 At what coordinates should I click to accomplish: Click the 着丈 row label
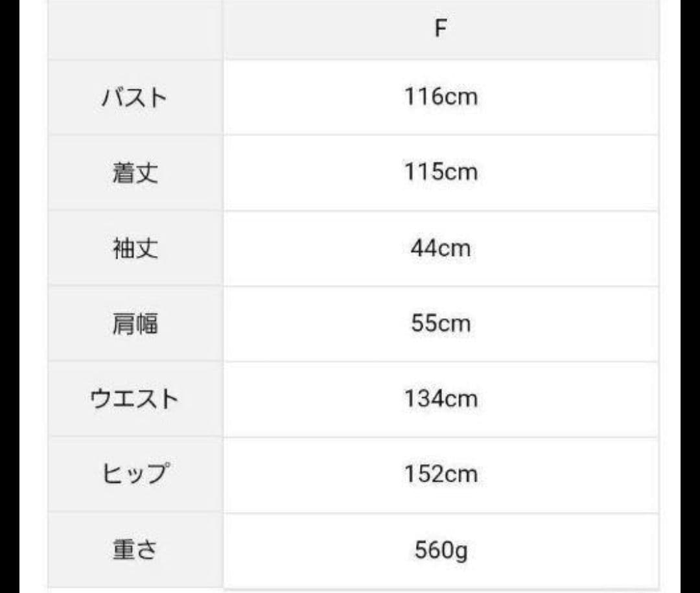135,173
